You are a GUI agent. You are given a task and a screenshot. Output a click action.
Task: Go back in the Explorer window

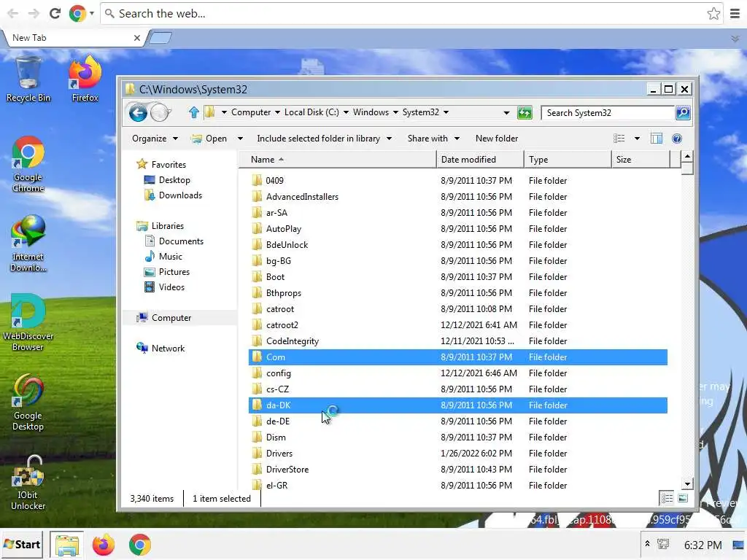click(138, 113)
